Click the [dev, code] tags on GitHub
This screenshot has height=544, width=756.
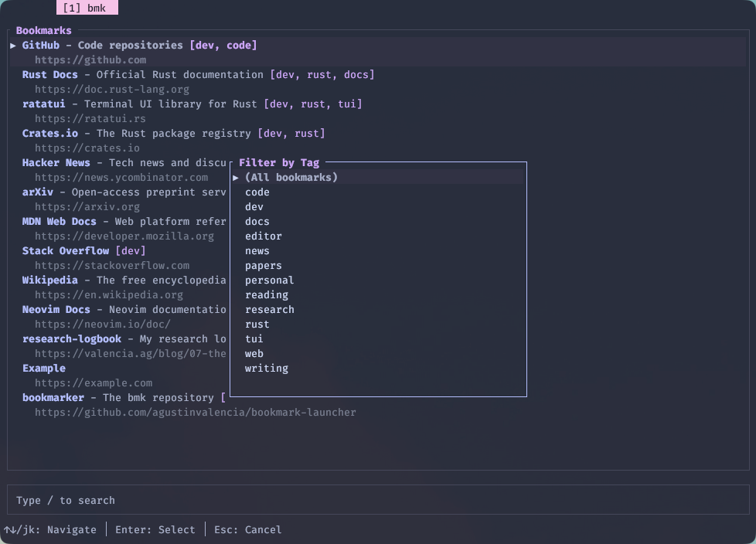point(223,46)
